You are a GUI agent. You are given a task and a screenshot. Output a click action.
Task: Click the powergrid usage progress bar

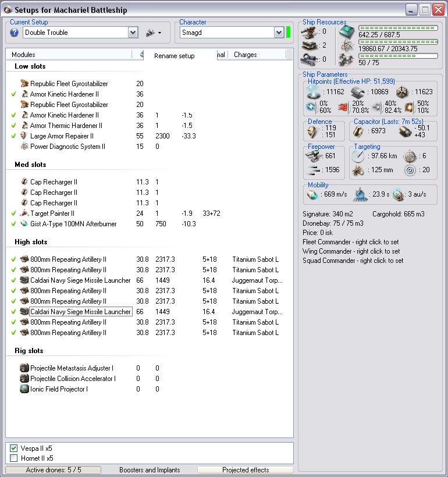click(398, 42)
